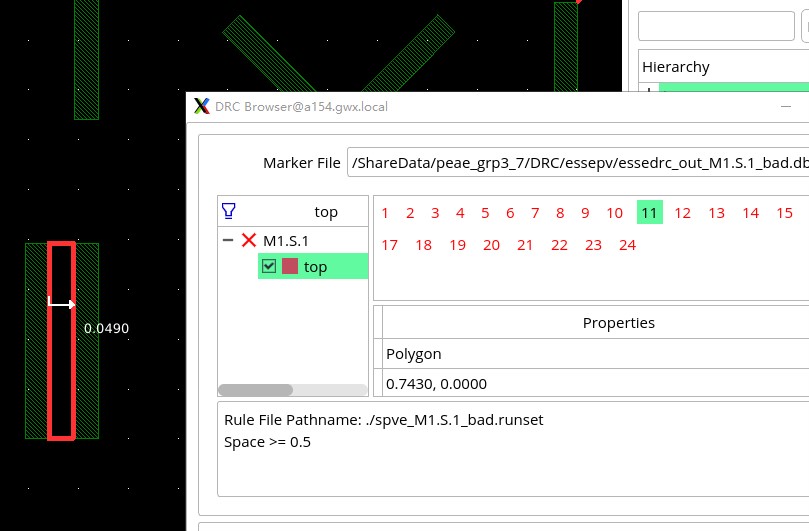Jump to violation number 24
Image resolution: width=809 pixels, height=531 pixels.
(627, 245)
